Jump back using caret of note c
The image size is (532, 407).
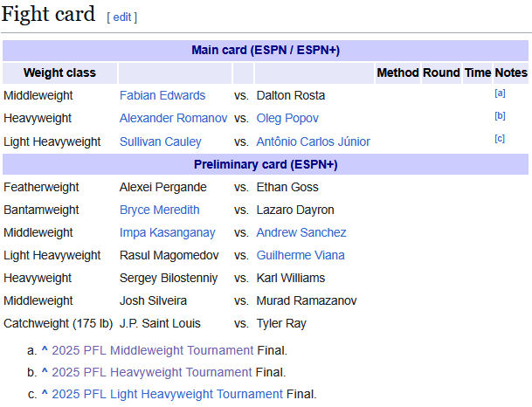coord(45,393)
